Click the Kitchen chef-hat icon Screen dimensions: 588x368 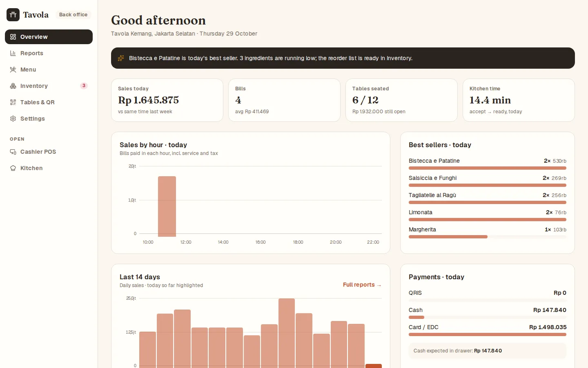click(13, 168)
